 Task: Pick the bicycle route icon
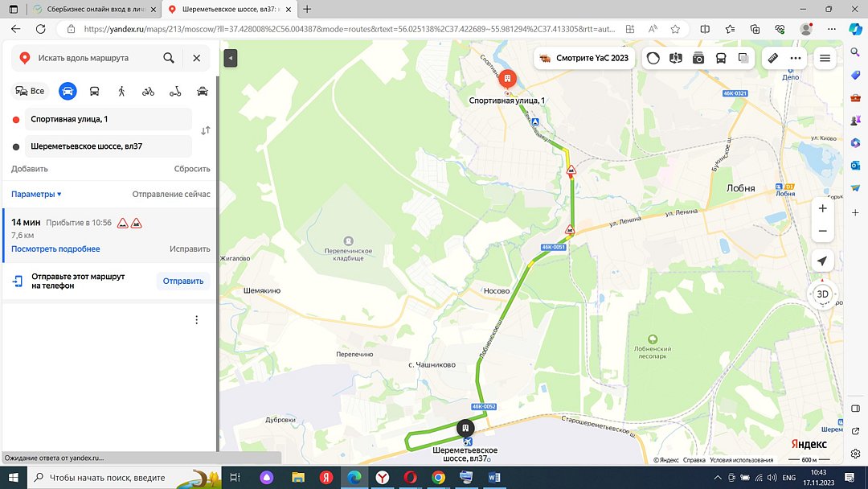pos(148,92)
